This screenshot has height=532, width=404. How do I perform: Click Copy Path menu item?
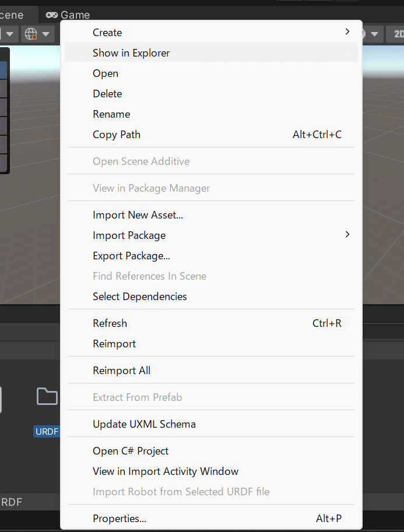[211, 134]
